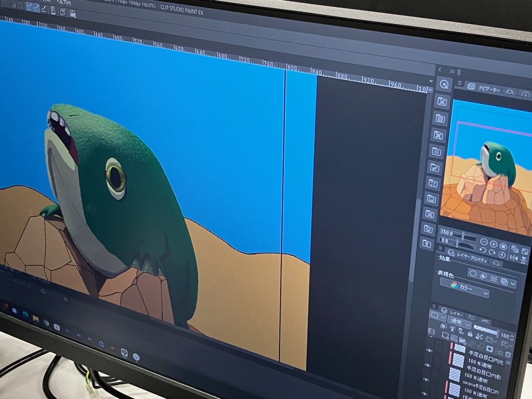Image resolution: width=532 pixels, height=399 pixels.
Task: Adjust the layer opacity slider
Action: point(486,329)
